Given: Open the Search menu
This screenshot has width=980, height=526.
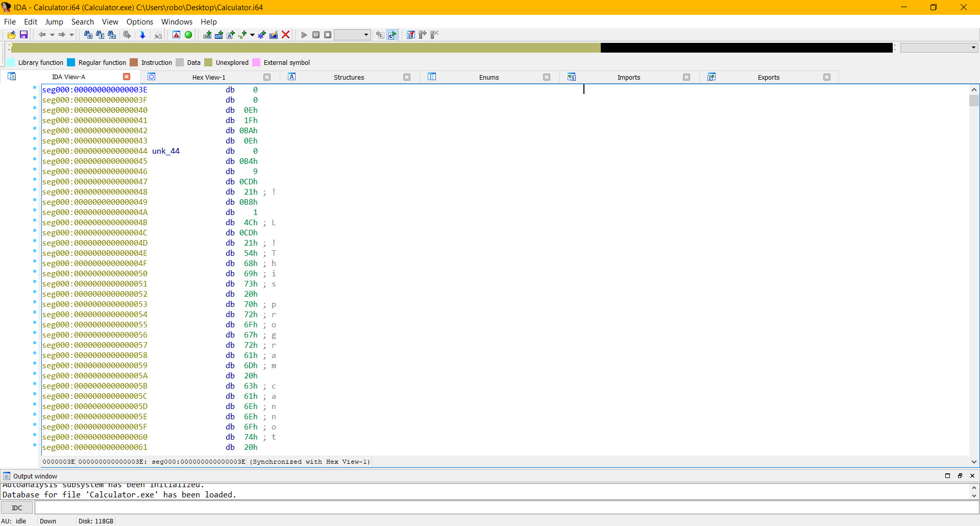Looking at the screenshot, I should tap(83, 21).
